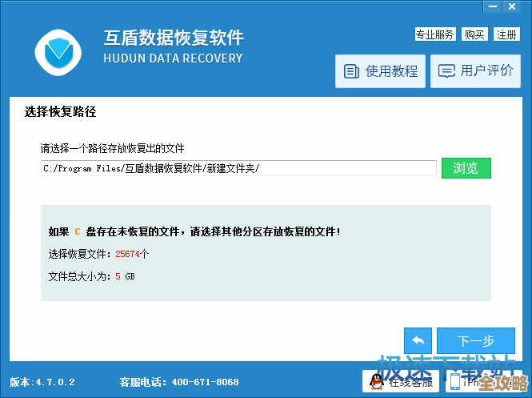Click the 选择恢复路径 heading
The width and height of the screenshot is (532, 398).
pos(60,112)
